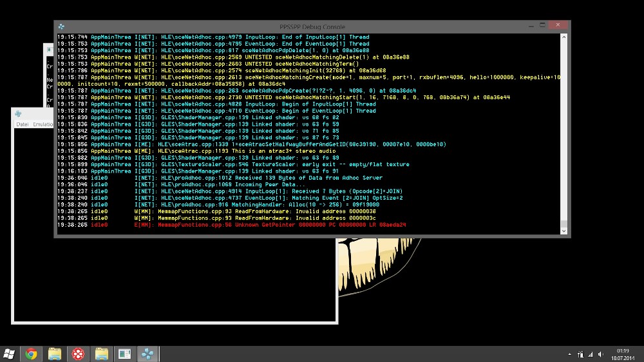Viewport: 644px width, 362px height.
Task: Open the second folder icon in taskbar
Action: pos(101,354)
